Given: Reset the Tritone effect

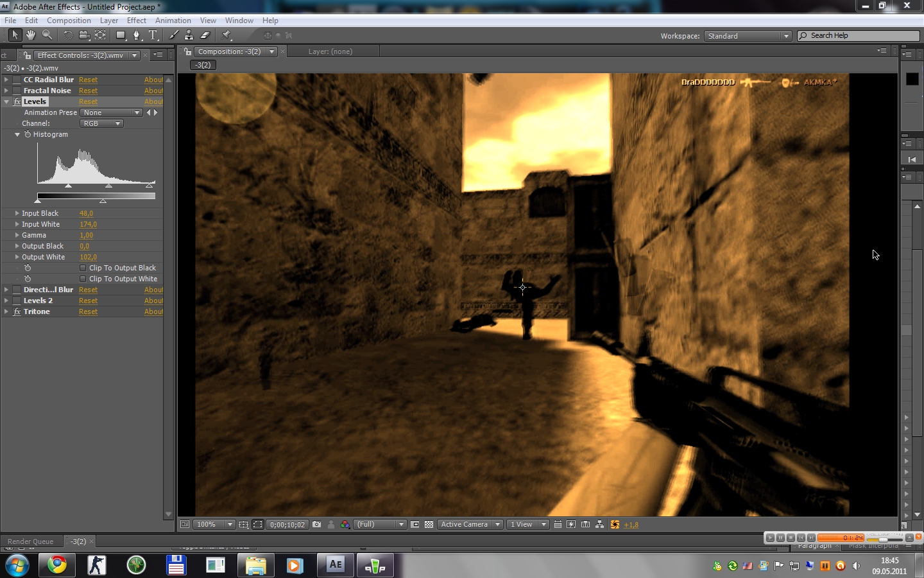Looking at the screenshot, I should click(x=88, y=312).
